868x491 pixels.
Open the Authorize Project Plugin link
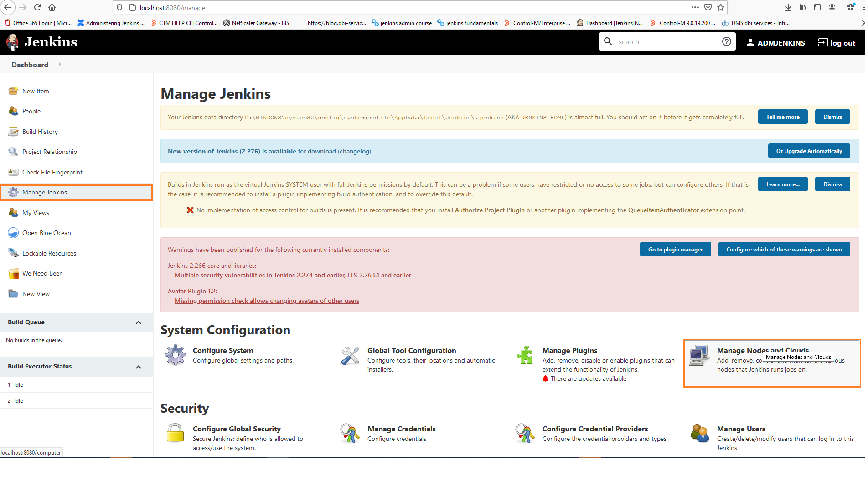pos(490,210)
